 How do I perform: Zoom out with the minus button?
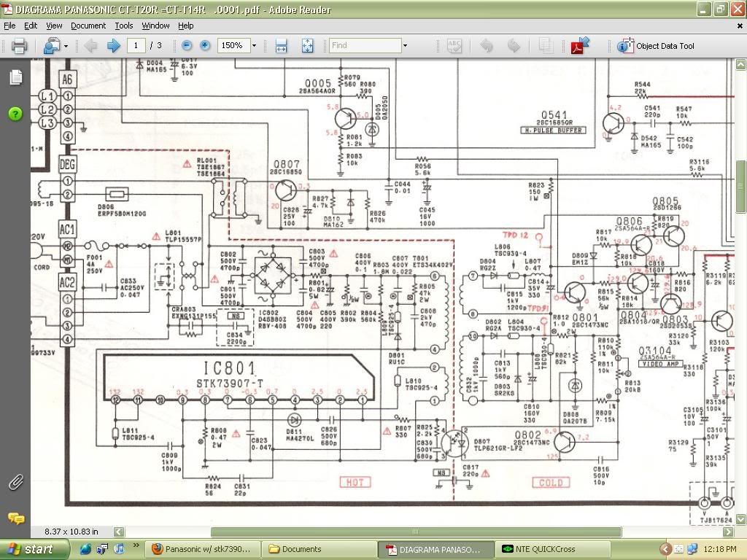coord(187,45)
